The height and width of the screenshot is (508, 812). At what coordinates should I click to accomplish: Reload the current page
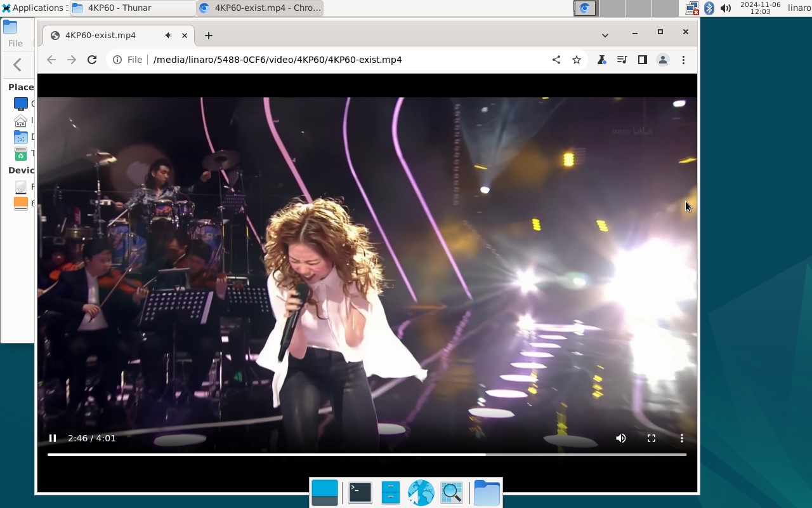click(92, 59)
